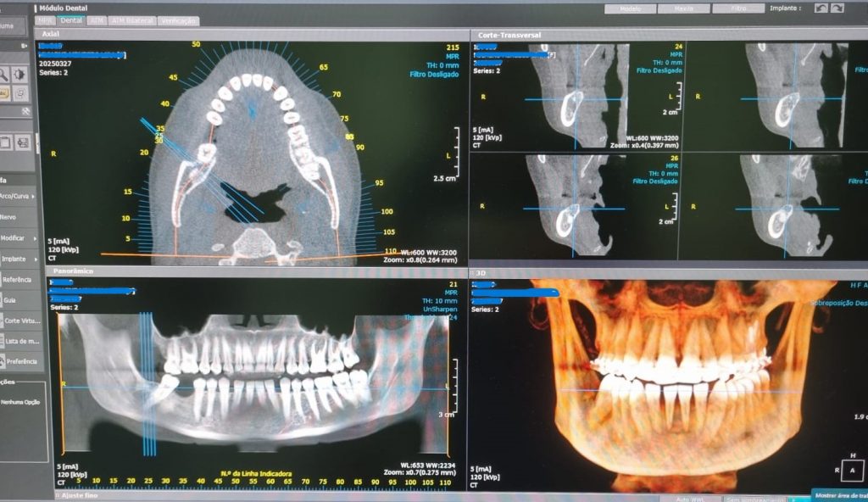This screenshot has width=868, height=502.
Task: Click the redo implant arrow icon
Action: click(837, 8)
